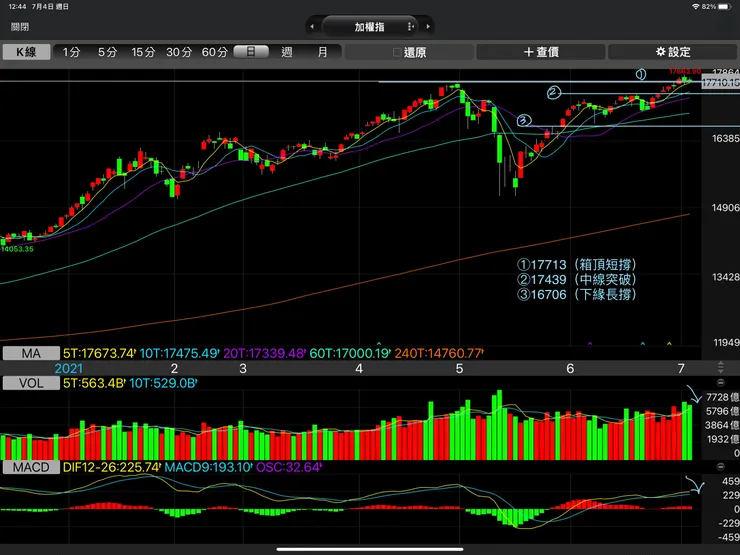
Task: Select the 日 daily interval
Action: (251, 51)
